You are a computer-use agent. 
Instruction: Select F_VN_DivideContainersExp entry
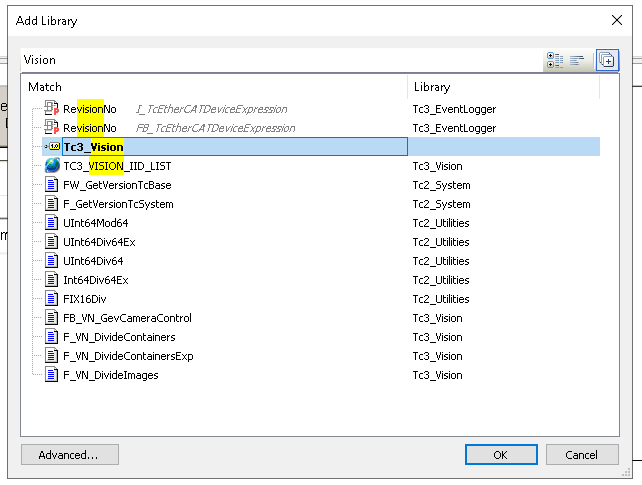[128, 356]
